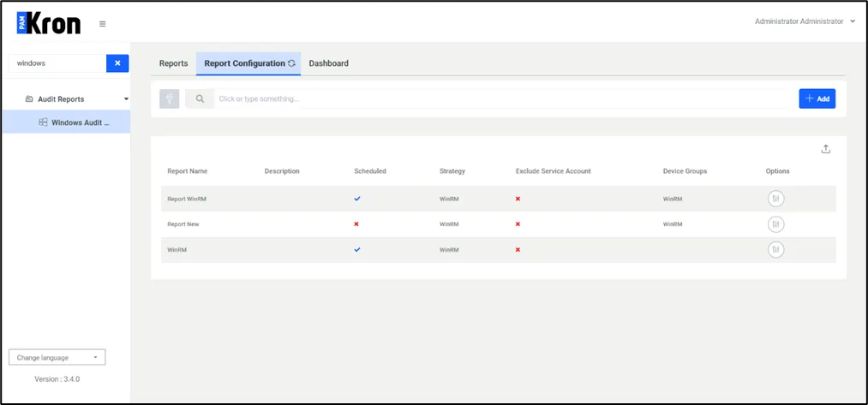
Task: Click Exclude Service Account X for Report New
Action: click(x=518, y=224)
